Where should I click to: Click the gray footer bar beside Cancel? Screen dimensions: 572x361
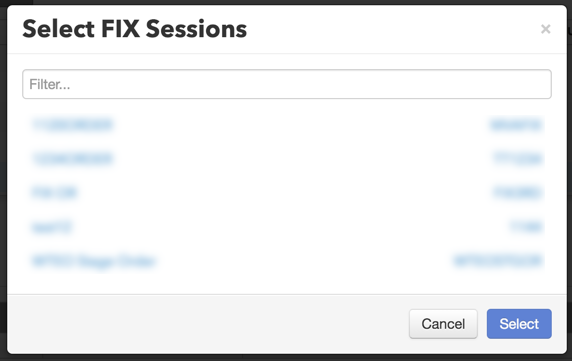(x=208, y=324)
